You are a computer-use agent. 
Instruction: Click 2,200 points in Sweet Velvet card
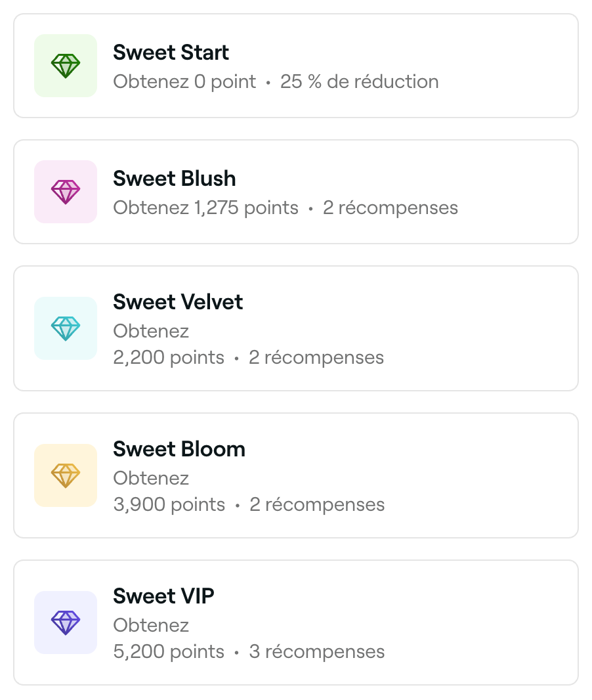coord(169,358)
